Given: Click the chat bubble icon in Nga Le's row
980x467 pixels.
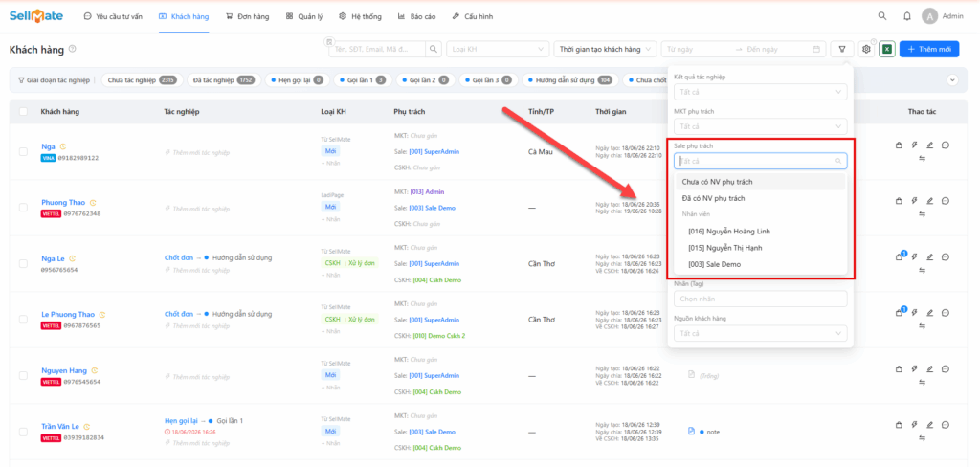Looking at the screenshot, I should coord(946,256).
